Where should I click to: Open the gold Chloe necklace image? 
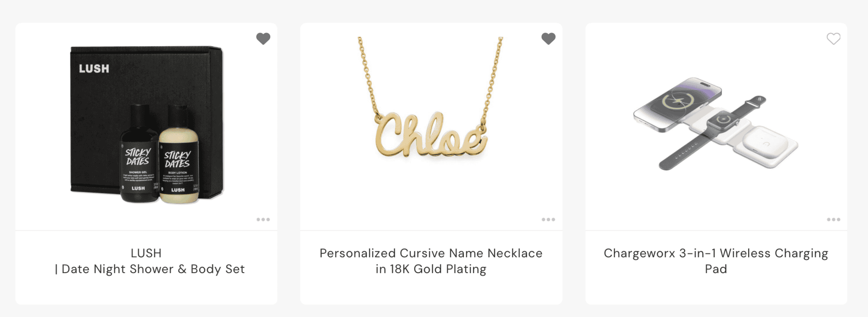pos(431,97)
